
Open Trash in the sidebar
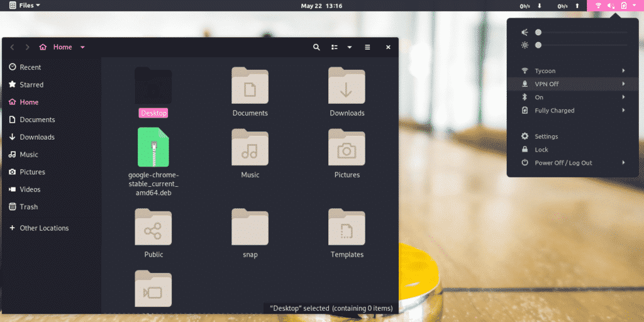point(29,207)
